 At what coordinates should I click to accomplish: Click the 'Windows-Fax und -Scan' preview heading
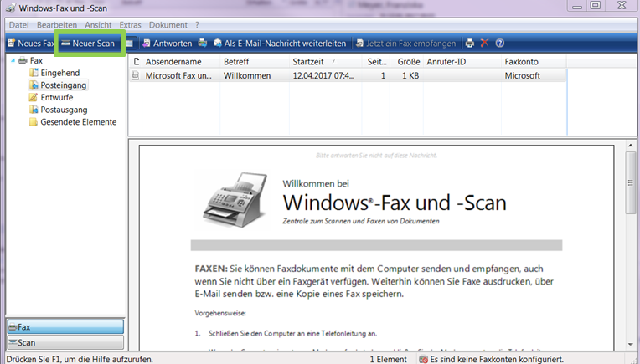395,203
